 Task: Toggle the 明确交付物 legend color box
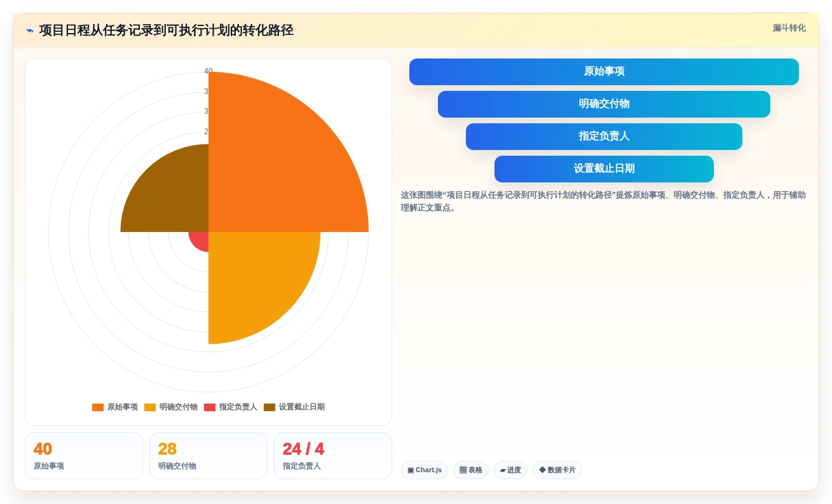click(x=150, y=407)
